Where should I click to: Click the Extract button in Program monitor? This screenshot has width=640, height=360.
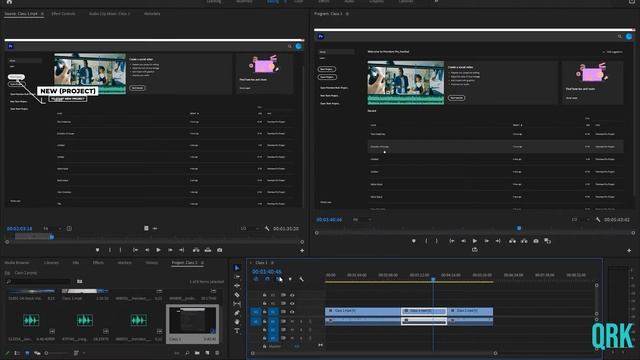(x=524, y=241)
